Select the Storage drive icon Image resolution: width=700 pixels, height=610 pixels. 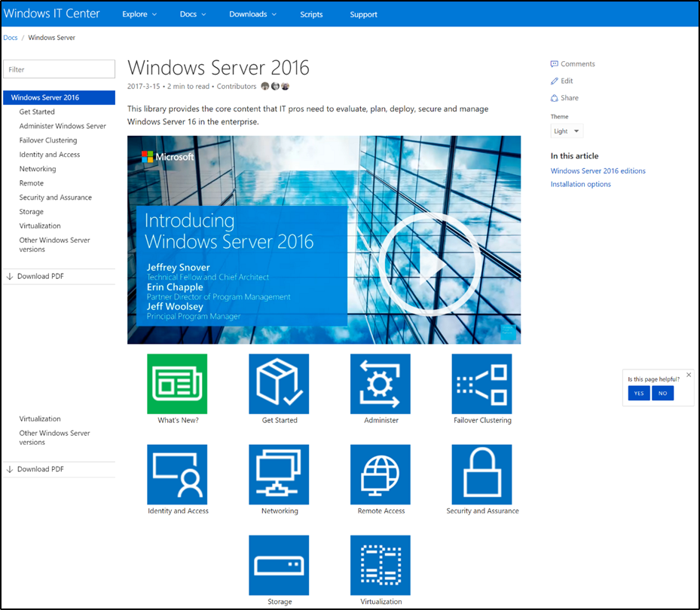(279, 566)
